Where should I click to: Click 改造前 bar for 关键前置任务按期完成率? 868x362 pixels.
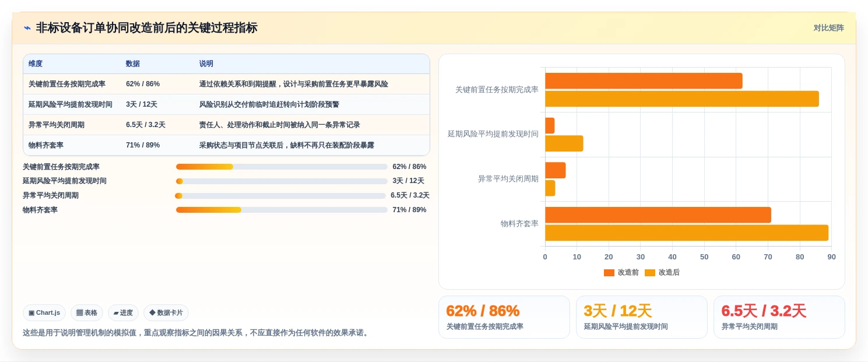click(x=644, y=81)
